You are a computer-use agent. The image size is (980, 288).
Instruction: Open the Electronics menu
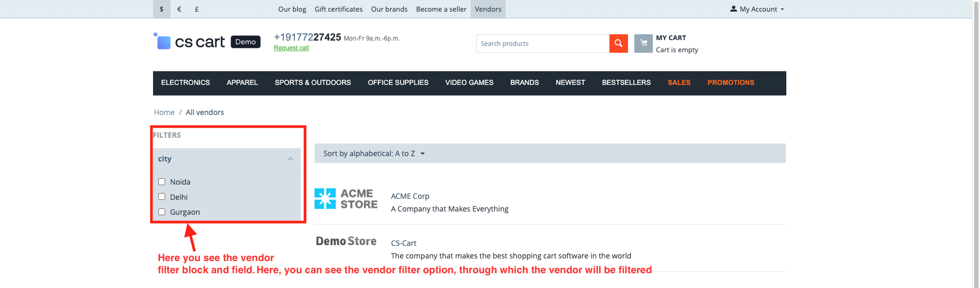(x=185, y=83)
